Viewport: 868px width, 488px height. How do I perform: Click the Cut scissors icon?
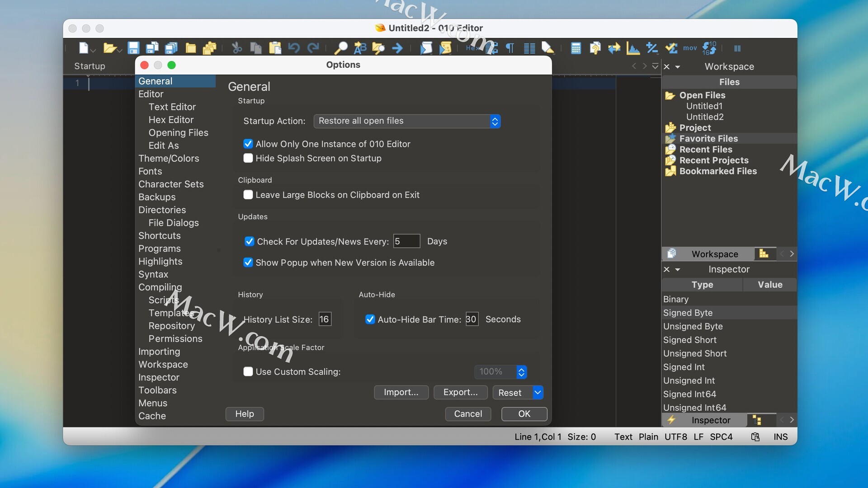point(237,48)
